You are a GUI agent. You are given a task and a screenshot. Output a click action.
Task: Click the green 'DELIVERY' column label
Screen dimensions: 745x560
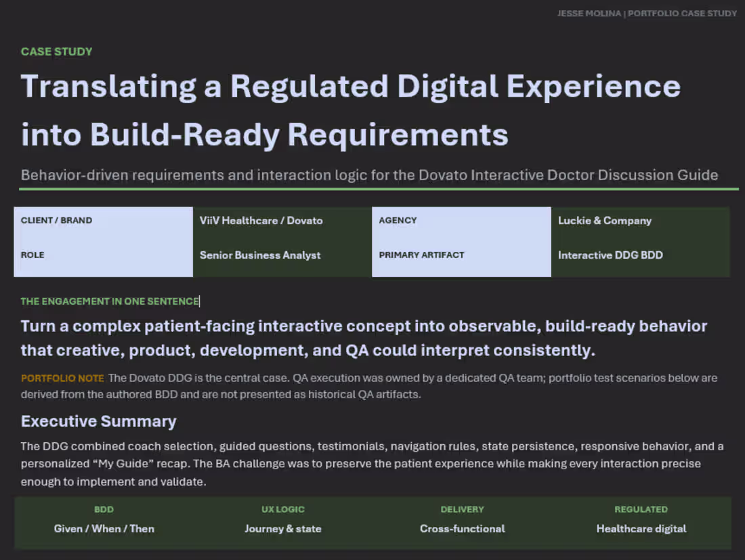(x=462, y=509)
